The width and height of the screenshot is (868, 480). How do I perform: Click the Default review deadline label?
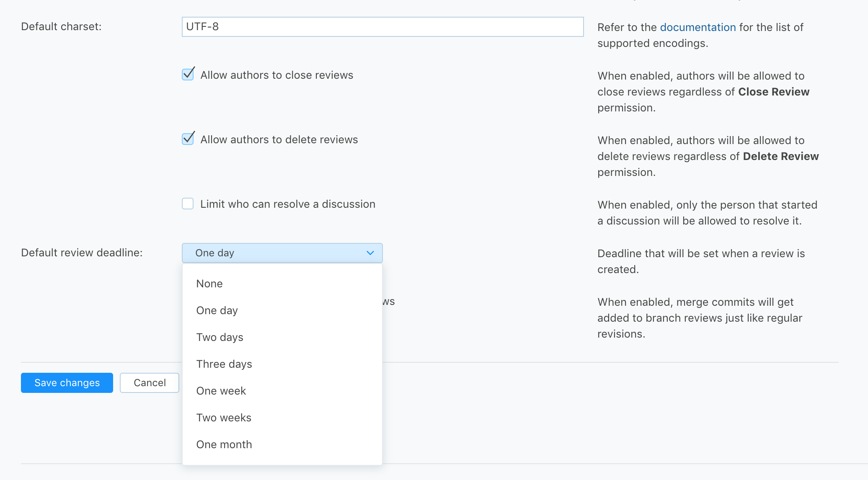(82, 253)
